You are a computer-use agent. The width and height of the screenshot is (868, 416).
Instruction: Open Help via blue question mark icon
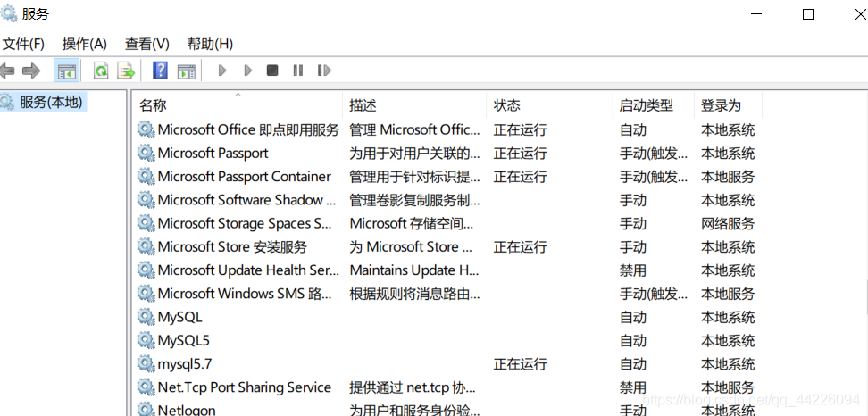[x=160, y=71]
